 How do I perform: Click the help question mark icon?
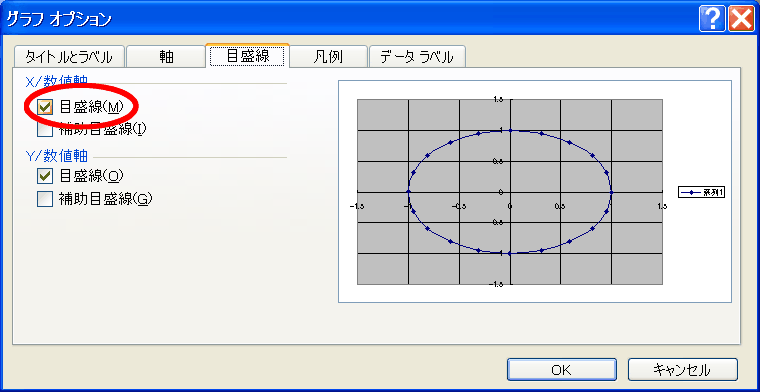[712, 20]
